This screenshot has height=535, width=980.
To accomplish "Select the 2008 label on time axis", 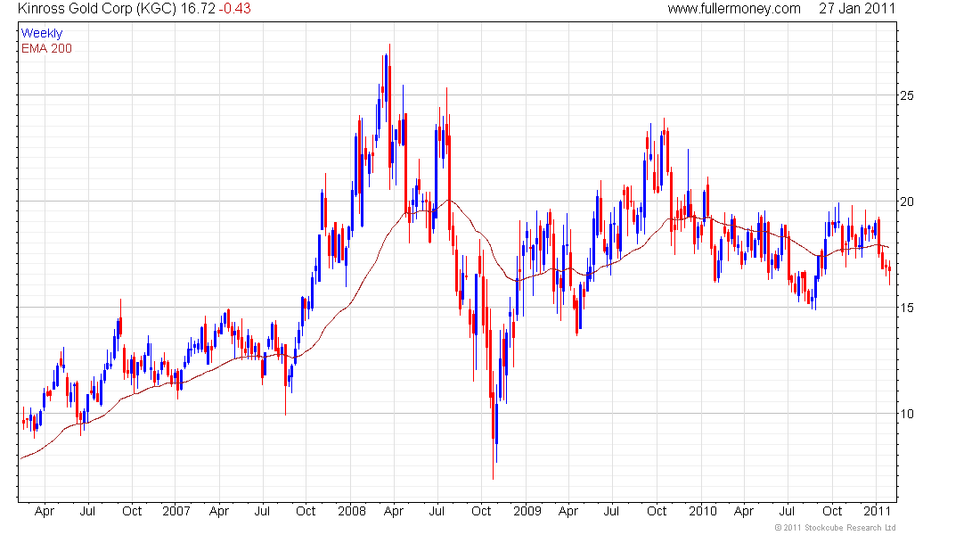I will click(x=352, y=512).
